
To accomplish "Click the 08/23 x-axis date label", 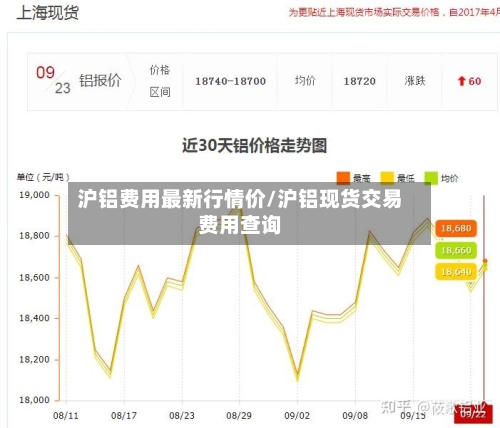I will pos(182,416).
